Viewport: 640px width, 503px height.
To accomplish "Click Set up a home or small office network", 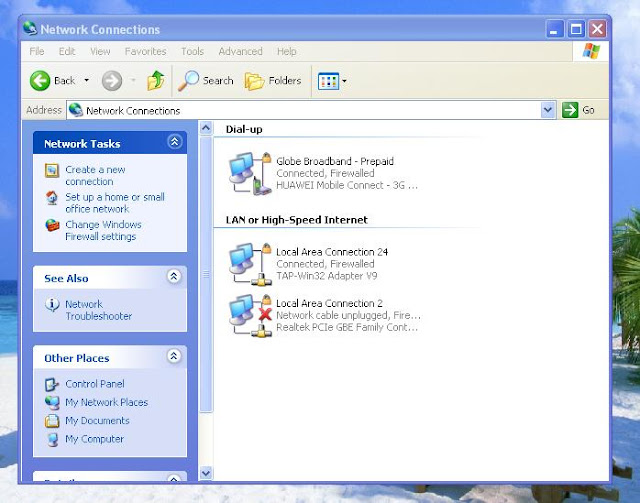I will (115, 203).
